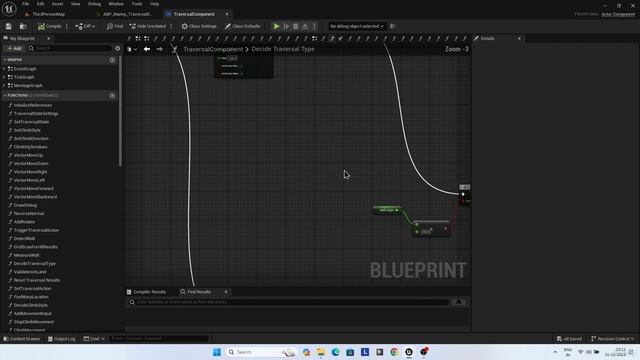Select the SetClimbStyle function
640x360 pixels.
[27, 130]
